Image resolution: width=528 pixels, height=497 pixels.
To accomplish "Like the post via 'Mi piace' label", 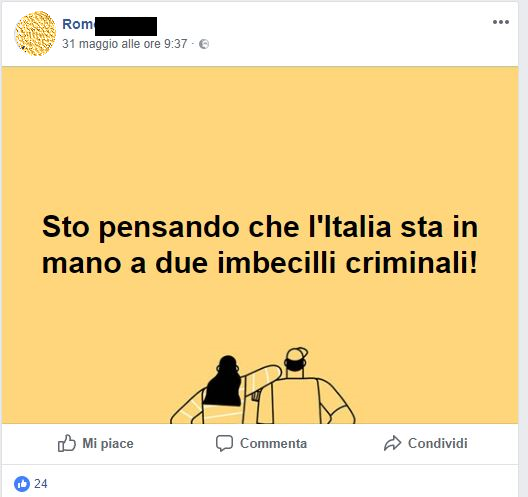I will [x=108, y=443].
